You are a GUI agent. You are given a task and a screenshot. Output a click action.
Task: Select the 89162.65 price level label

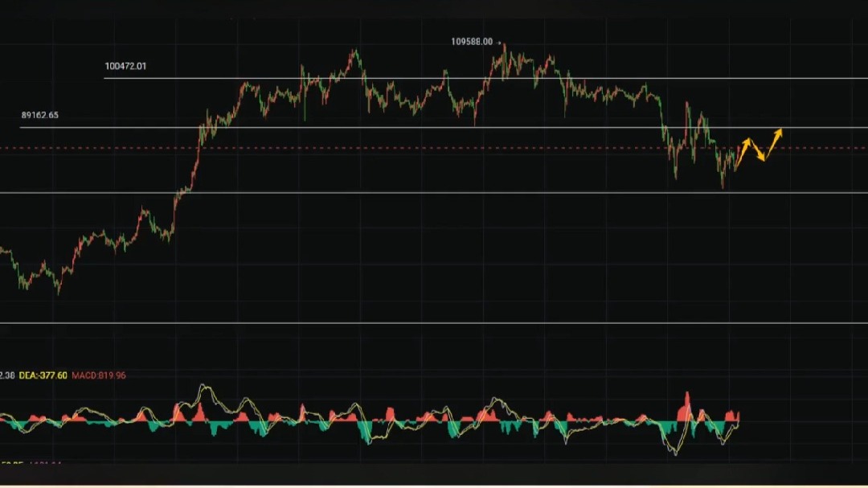click(x=39, y=115)
